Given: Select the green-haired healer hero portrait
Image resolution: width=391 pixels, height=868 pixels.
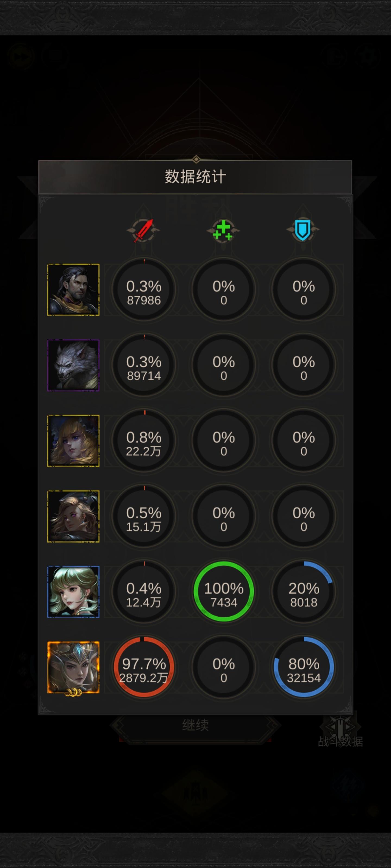Looking at the screenshot, I should tap(73, 592).
